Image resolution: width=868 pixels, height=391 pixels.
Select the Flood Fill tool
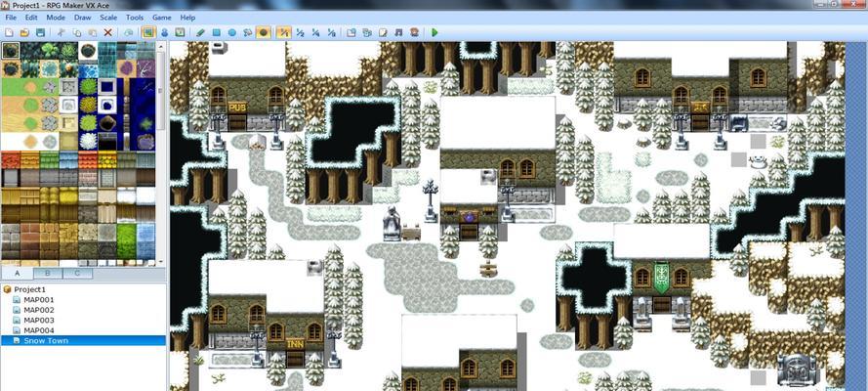pyautogui.click(x=247, y=32)
